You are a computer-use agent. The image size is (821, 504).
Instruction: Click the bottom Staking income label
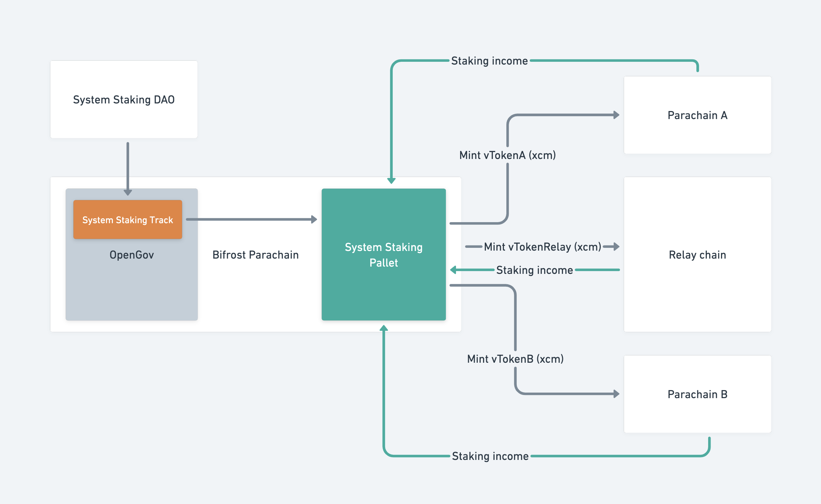point(490,456)
